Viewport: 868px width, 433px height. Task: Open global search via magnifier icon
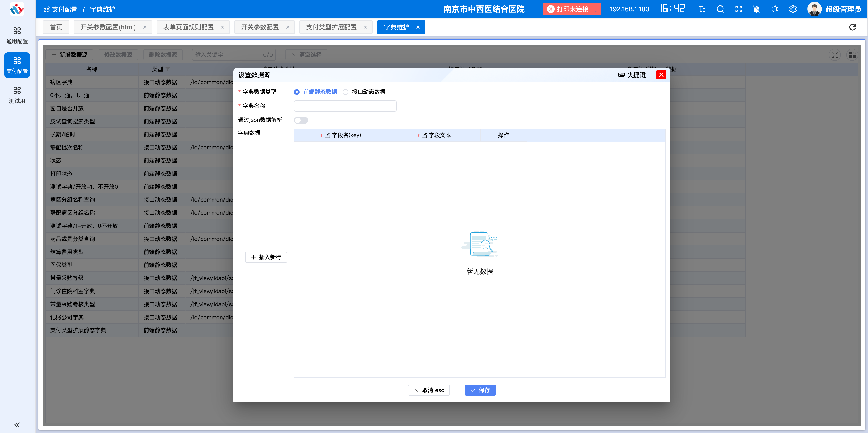(720, 9)
